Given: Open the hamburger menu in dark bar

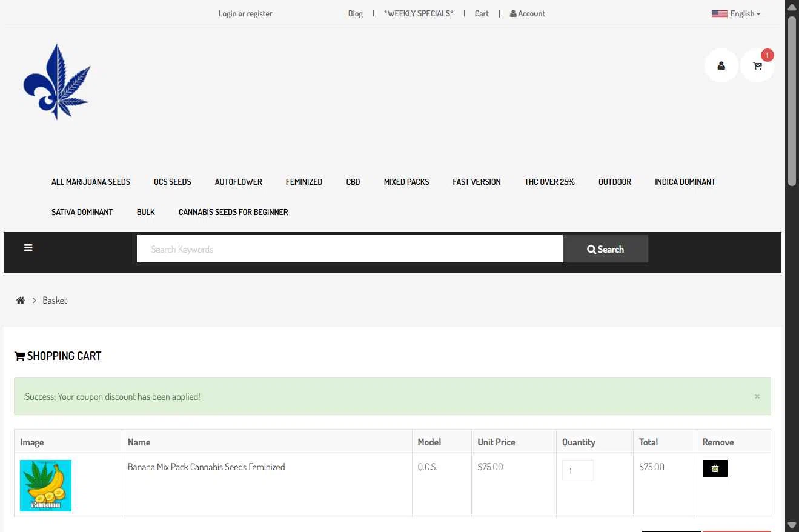Looking at the screenshot, I should click(x=28, y=248).
